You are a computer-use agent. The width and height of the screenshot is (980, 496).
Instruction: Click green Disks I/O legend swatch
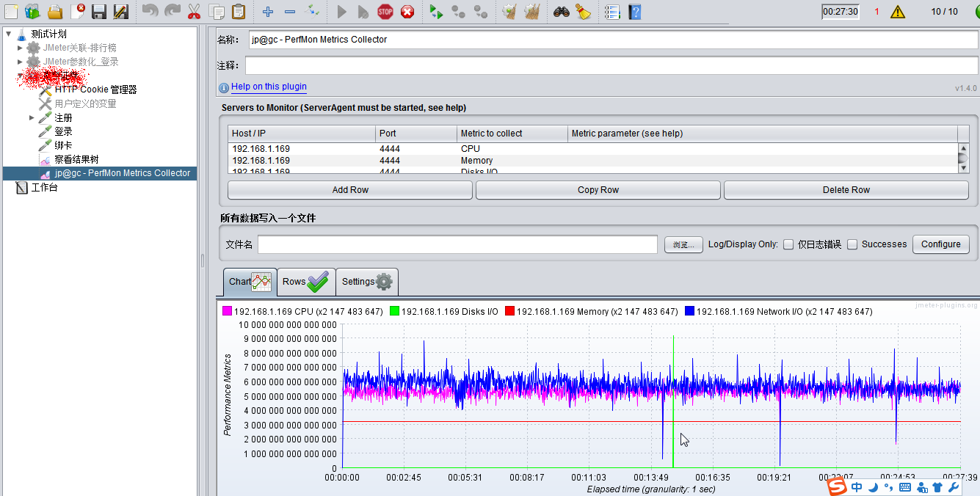coord(394,311)
